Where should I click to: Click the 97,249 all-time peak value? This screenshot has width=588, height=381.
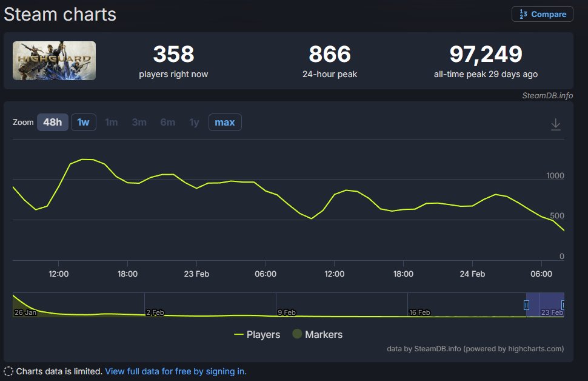[x=486, y=54]
